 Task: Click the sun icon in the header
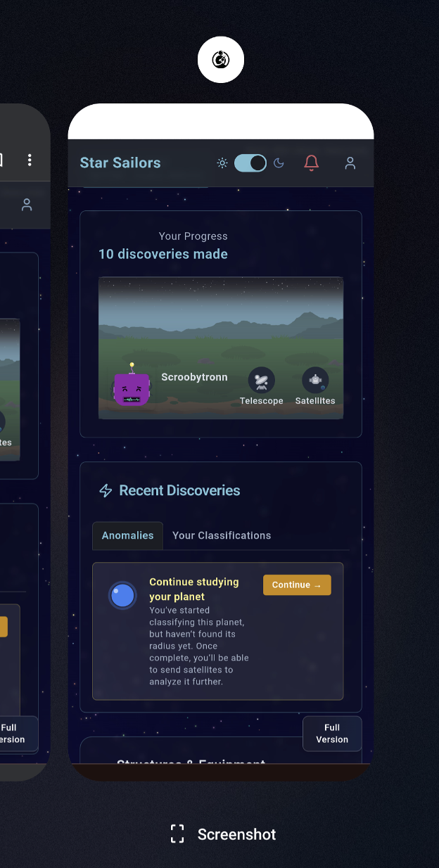click(x=222, y=163)
